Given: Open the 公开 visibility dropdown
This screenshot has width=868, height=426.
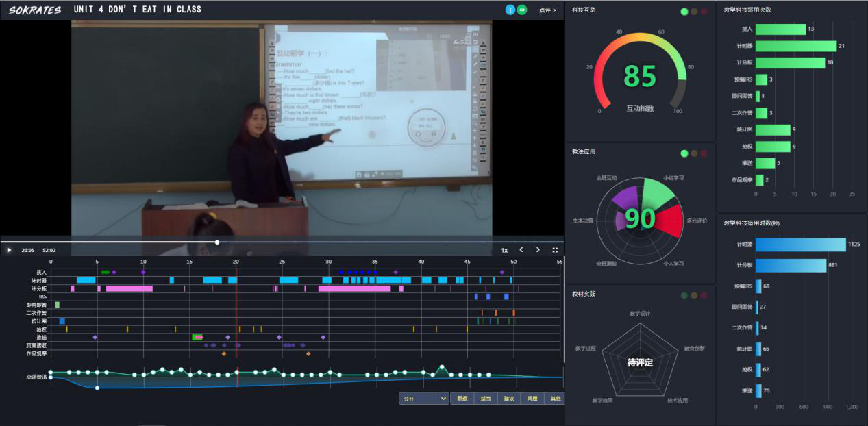Looking at the screenshot, I should pos(424,398).
